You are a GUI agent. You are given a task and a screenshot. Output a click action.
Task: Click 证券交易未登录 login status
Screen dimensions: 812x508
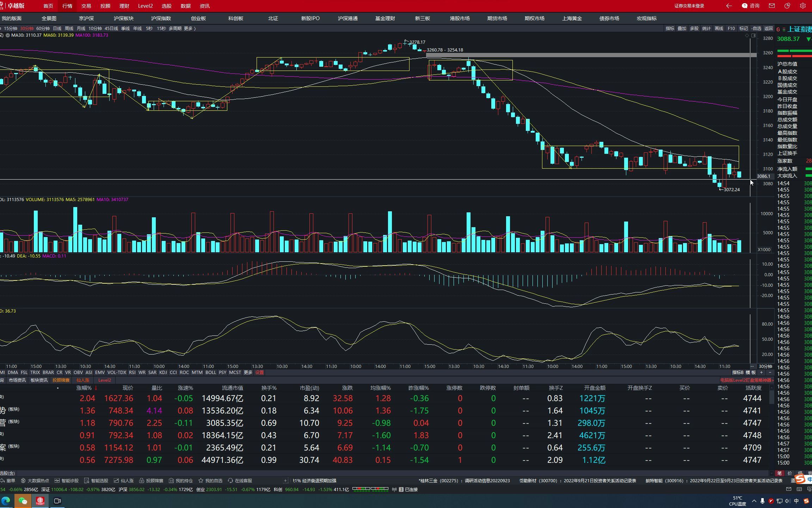pyautogui.click(x=689, y=6)
